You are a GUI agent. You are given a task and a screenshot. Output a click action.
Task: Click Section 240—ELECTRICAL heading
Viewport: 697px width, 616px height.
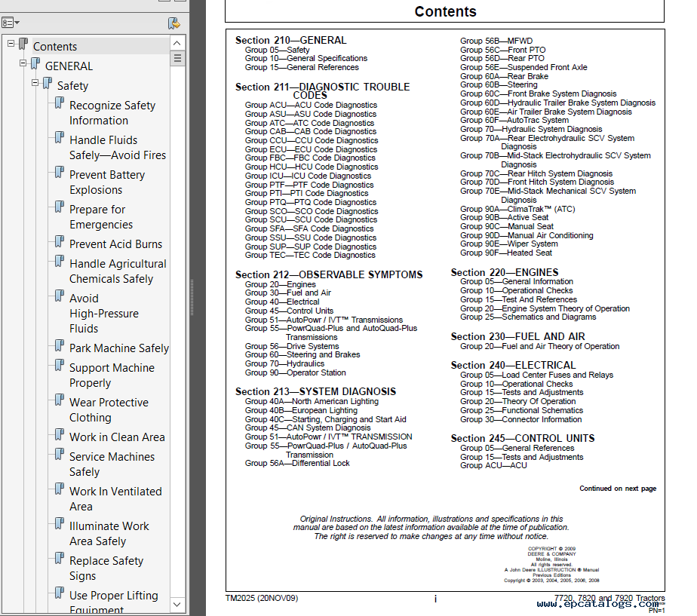click(513, 365)
